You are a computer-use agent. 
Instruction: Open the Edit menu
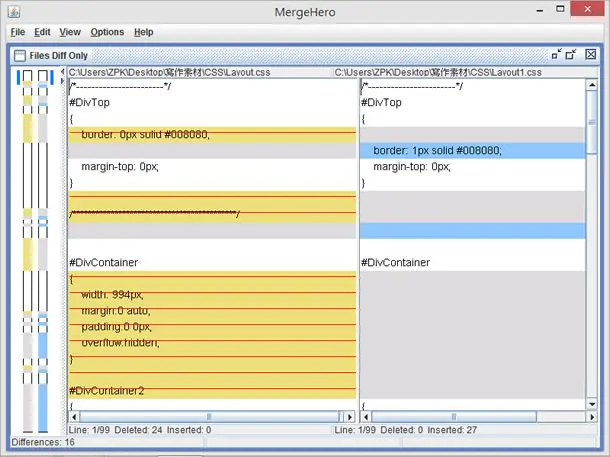click(42, 32)
